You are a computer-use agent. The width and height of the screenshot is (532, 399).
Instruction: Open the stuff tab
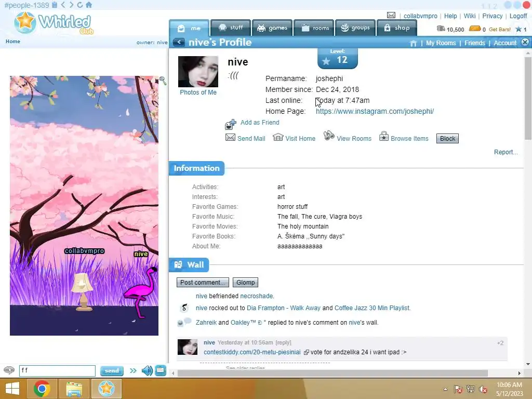click(231, 28)
